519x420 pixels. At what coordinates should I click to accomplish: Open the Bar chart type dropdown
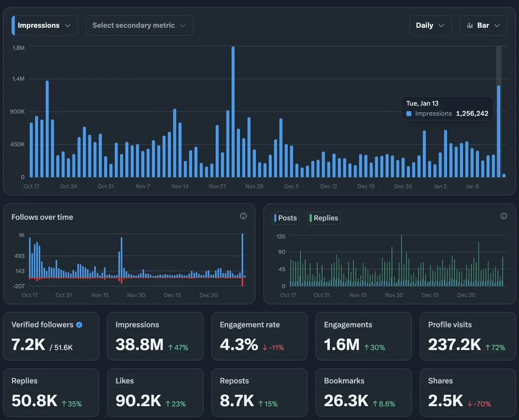click(x=483, y=26)
